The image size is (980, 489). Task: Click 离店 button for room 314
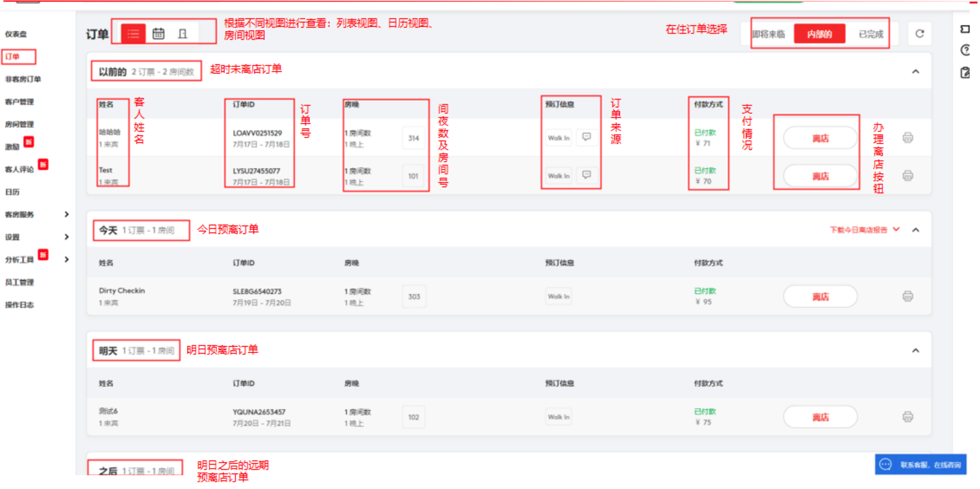(820, 138)
